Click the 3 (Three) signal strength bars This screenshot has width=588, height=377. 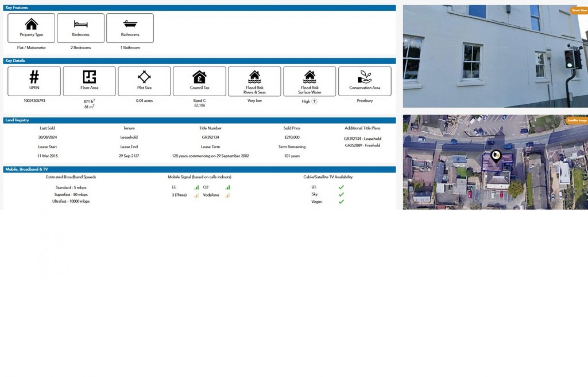(x=196, y=195)
